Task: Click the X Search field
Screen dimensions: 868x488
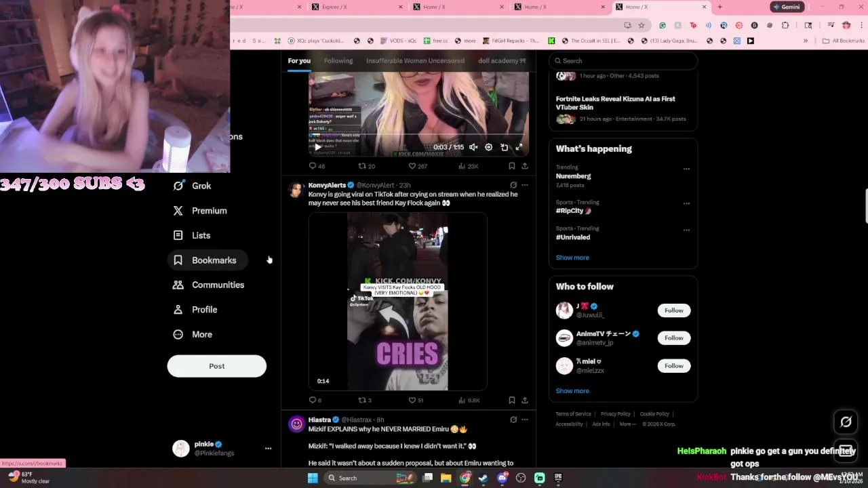Action: pos(623,61)
